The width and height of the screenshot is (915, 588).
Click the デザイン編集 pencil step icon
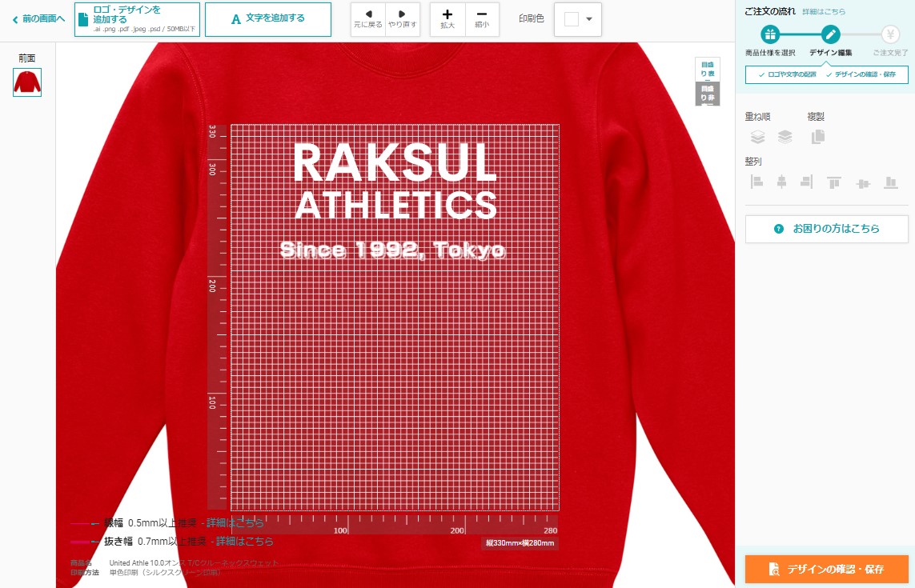[830, 34]
